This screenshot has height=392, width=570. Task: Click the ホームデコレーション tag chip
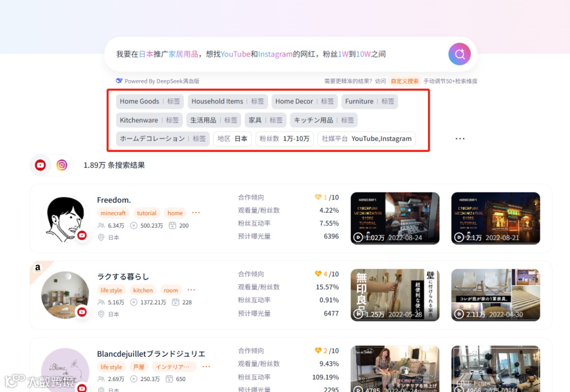tap(163, 139)
